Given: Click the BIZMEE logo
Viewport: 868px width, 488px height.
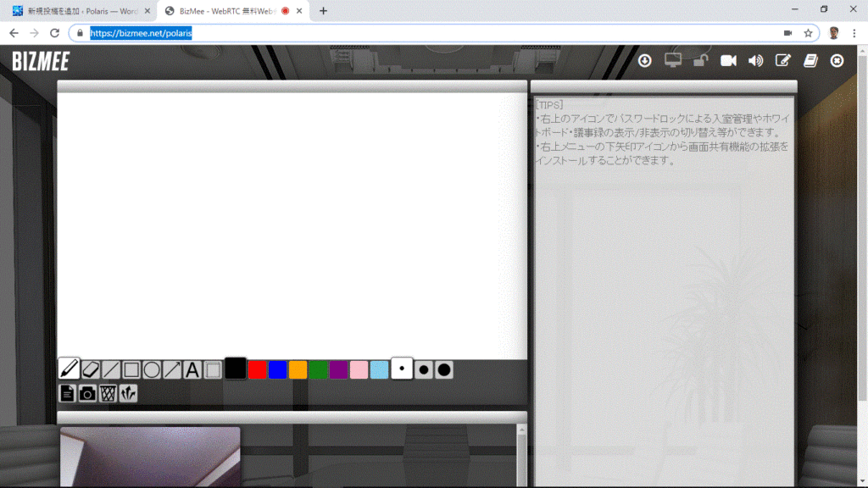Looking at the screenshot, I should (41, 61).
